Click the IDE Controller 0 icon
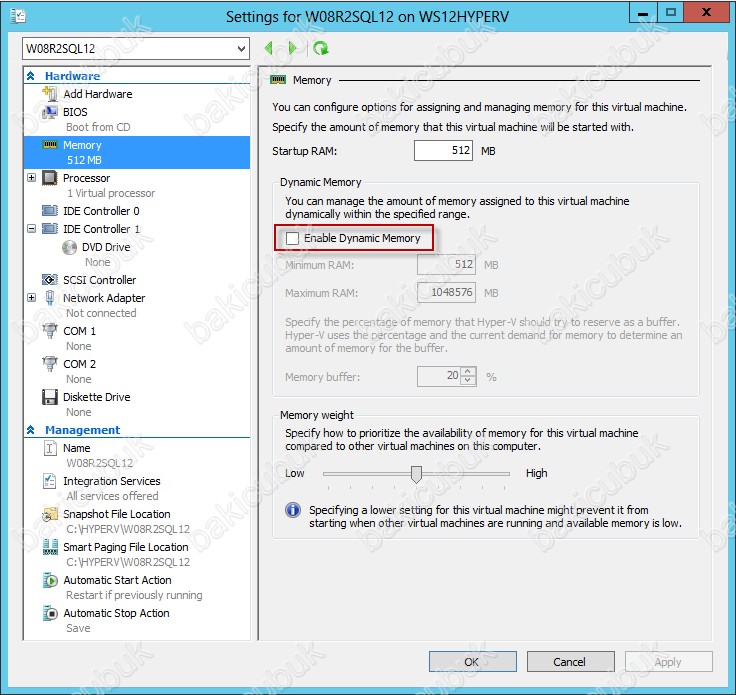 click(50, 210)
